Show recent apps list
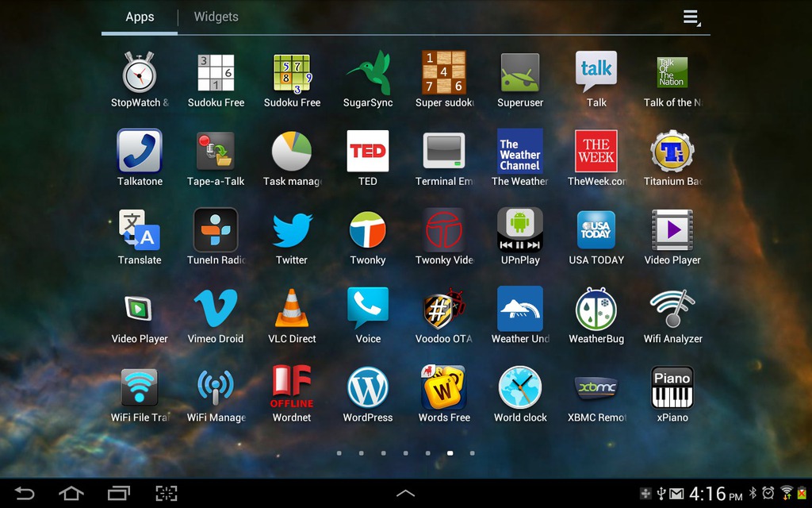Image resolution: width=812 pixels, height=508 pixels. [x=119, y=493]
